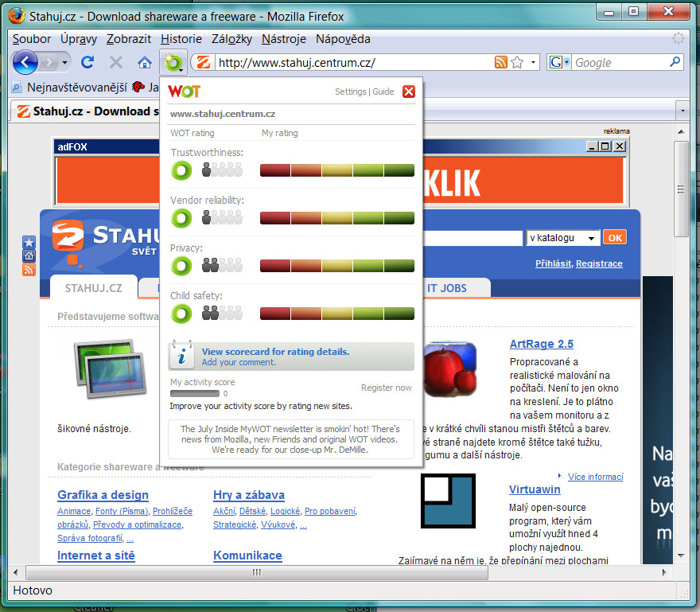Open the Záložky menu

pyautogui.click(x=231, y=39)
